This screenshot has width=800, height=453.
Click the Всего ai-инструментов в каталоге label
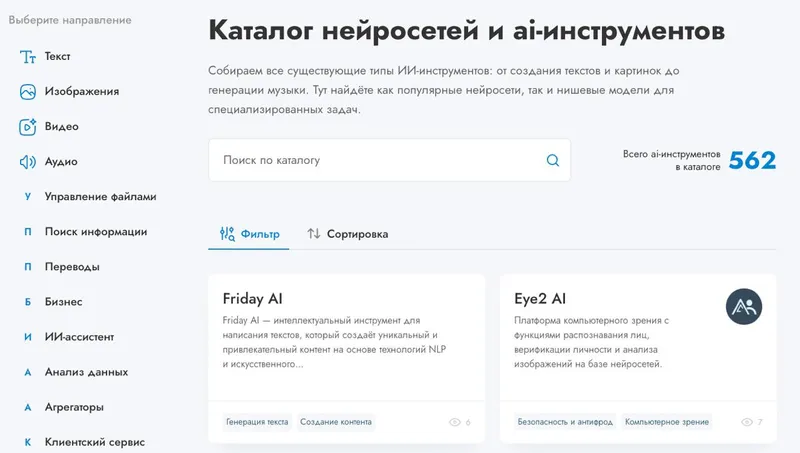tap(671, 160)
